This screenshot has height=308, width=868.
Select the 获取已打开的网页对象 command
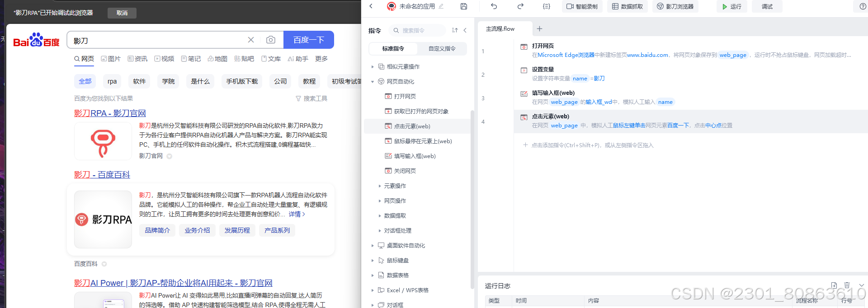click(x=421, y=111)
